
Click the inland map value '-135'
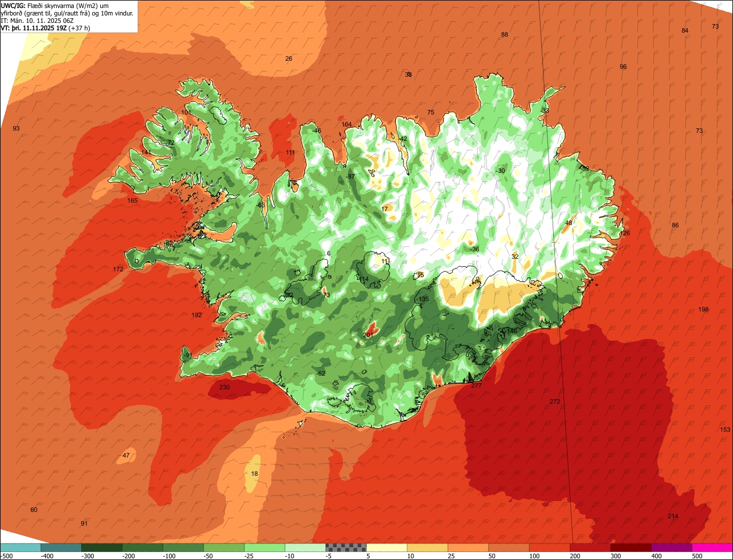point(423,299)
